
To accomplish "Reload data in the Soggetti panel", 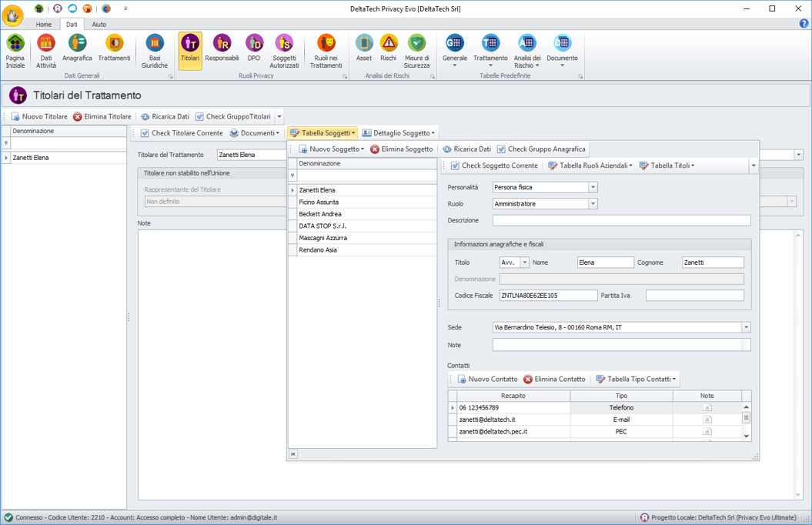I will [466, 149].
